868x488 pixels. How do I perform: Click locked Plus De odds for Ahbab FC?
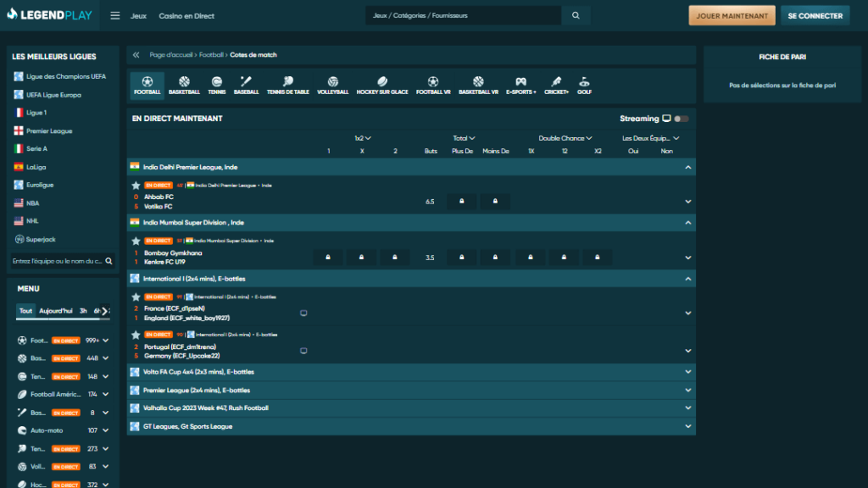click(x=462, y=202)
